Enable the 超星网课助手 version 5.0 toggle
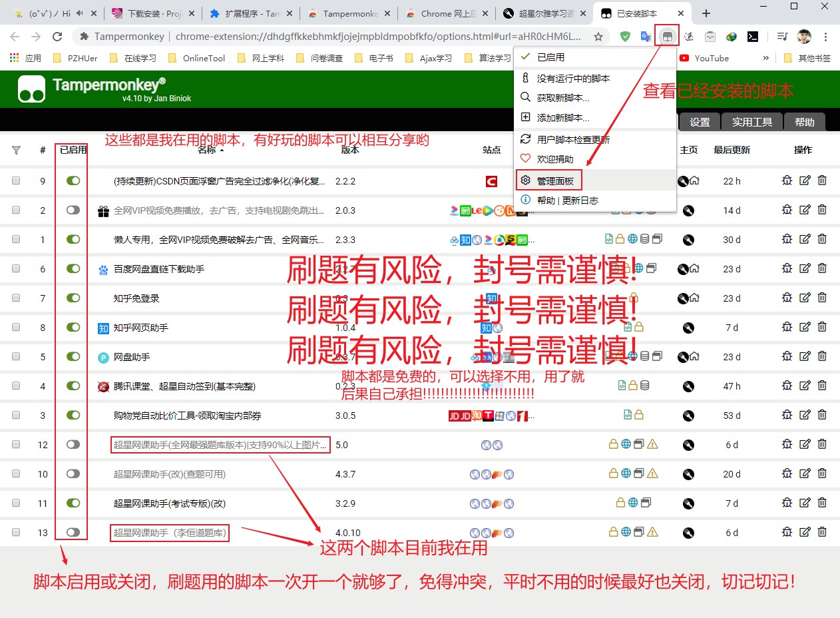The height and width of the screenshot is (618, 840). point(73,444)
